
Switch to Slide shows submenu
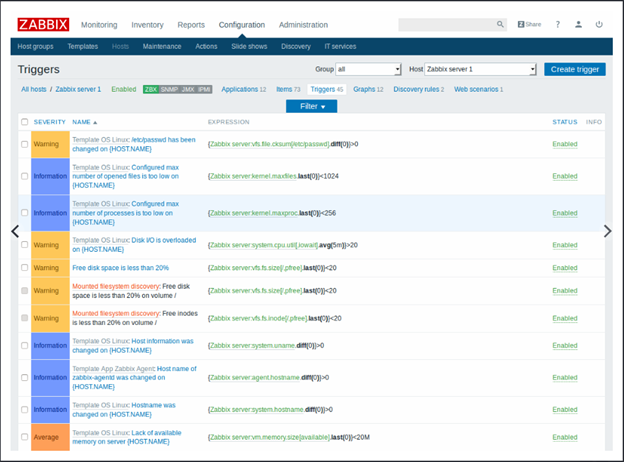pos(249,47)
